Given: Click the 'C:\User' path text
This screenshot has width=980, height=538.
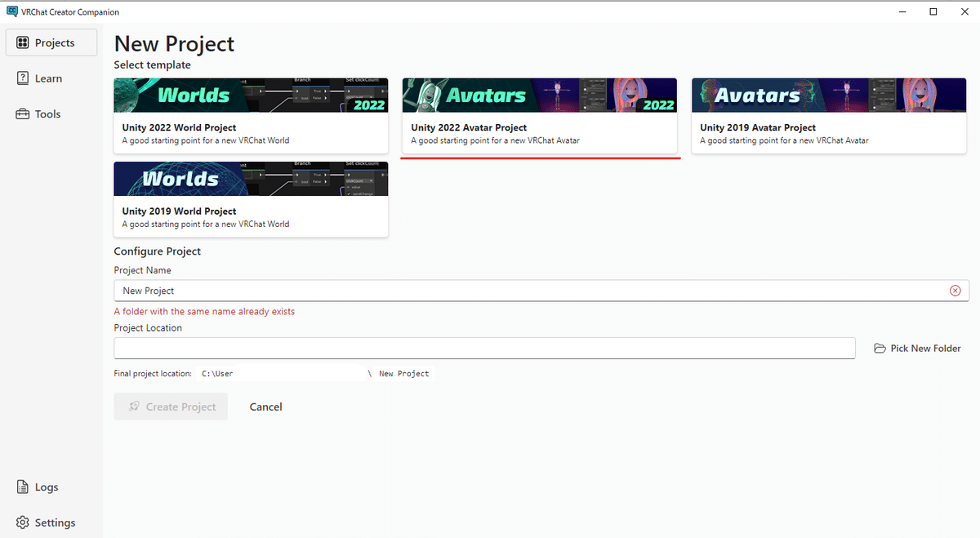Looking at the screenshot, I should point(217,374).
